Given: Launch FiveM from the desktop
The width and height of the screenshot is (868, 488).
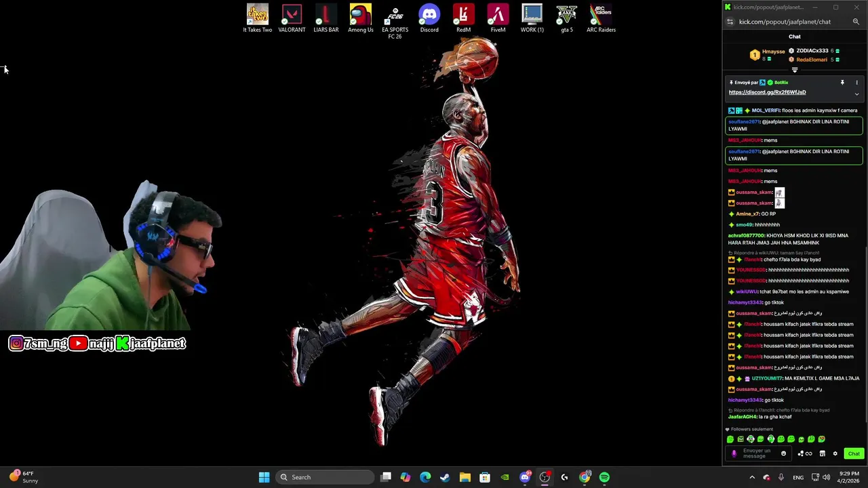Looking at the screenshot, I should coord(498,18).
